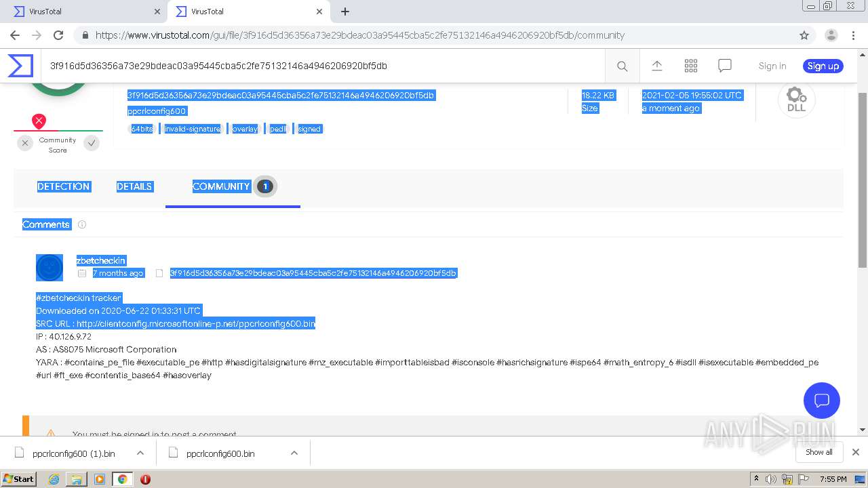Bookmark this page with star icon

[804, 35]
